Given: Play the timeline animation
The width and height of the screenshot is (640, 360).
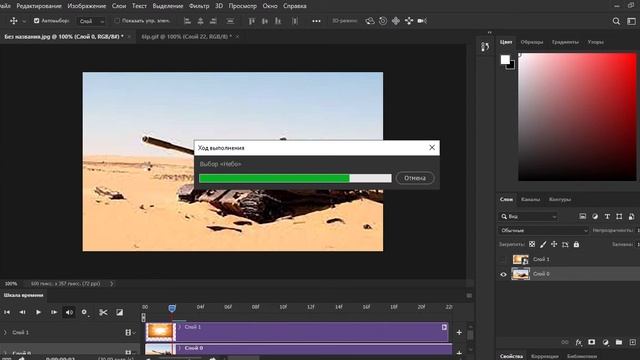Looking at the screenshot, I should (x=38, y=312).
